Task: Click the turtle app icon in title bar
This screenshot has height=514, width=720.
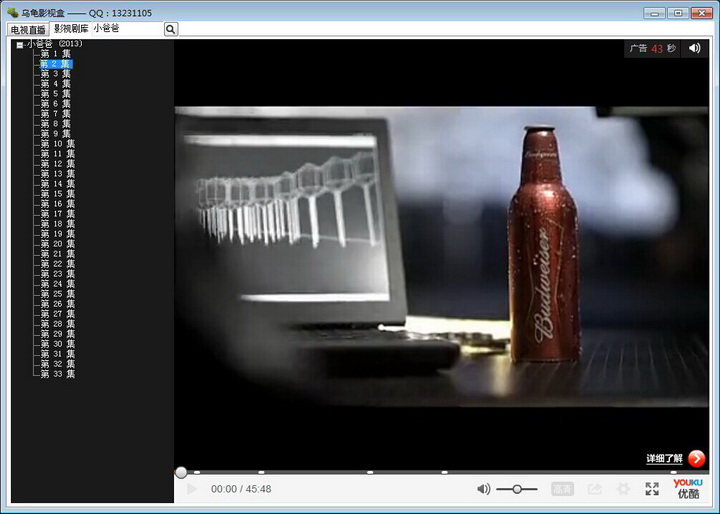Action: click(x=12, y=11)
